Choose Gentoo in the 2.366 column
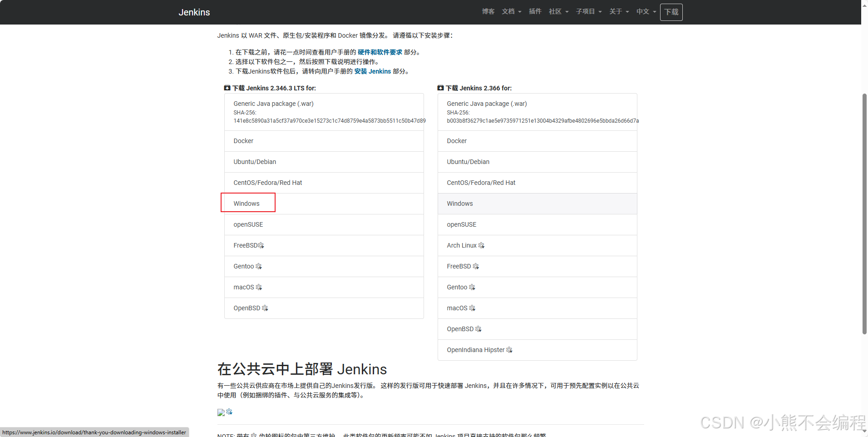 [x=538, y=288]
